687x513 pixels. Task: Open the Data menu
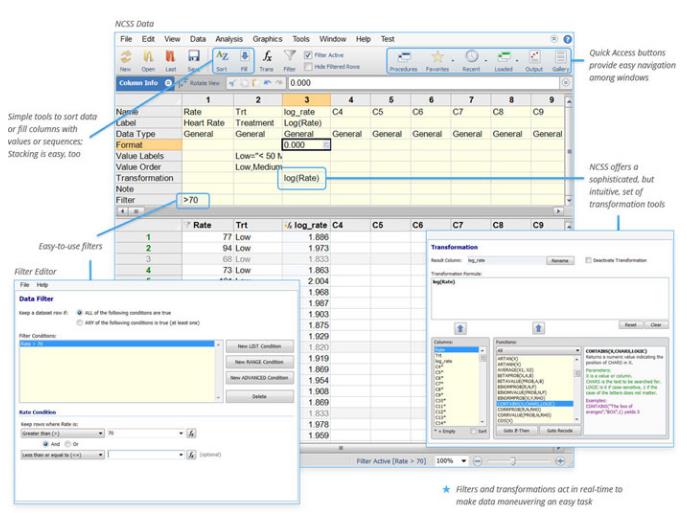198,39
